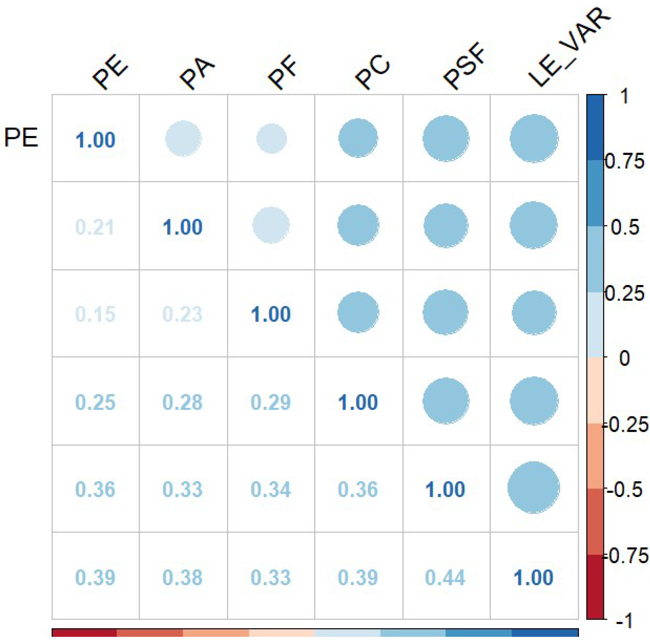Click the small circle in PE row, PF column
Screen dimensions: 650x644
tap(271, 139)
